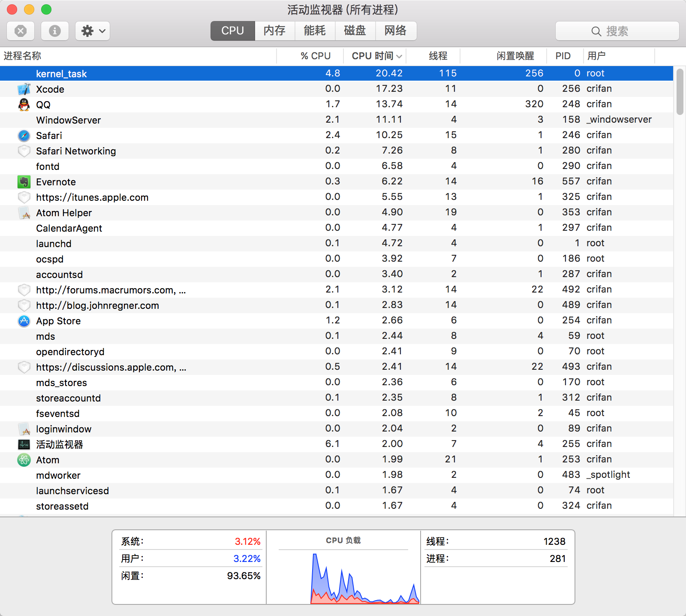686x616 pixels.
Task: Sort by the 线程 column header
Action: (x=433, y=56)
